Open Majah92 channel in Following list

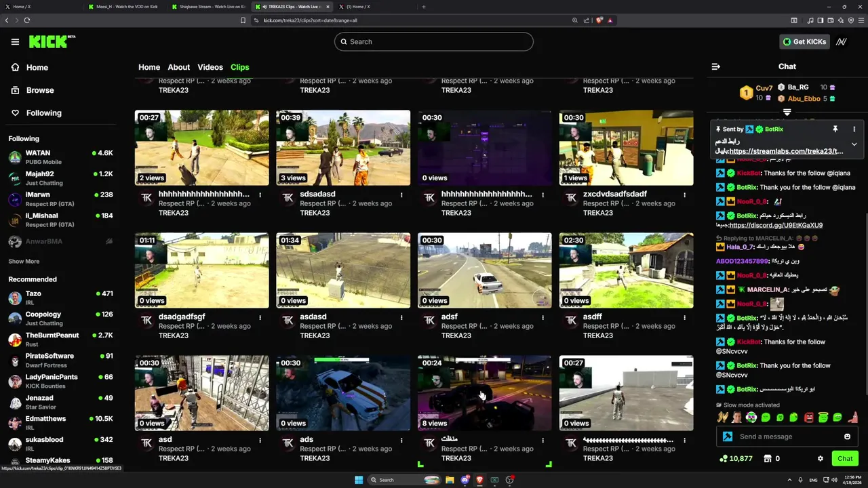click(61, 178)
